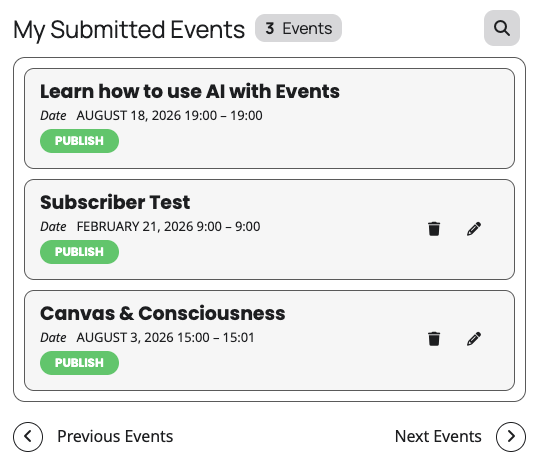Screen dimensions: 538x469
Task: Click the Previous Events link
Action: [115, 436]
